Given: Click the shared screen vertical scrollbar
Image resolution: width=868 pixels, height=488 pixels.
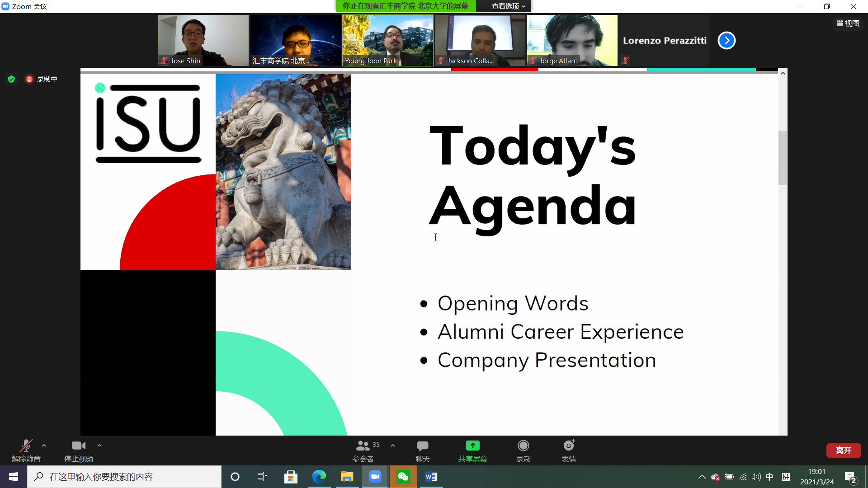Looking at the screenshot, I should (x=783, y=158).
